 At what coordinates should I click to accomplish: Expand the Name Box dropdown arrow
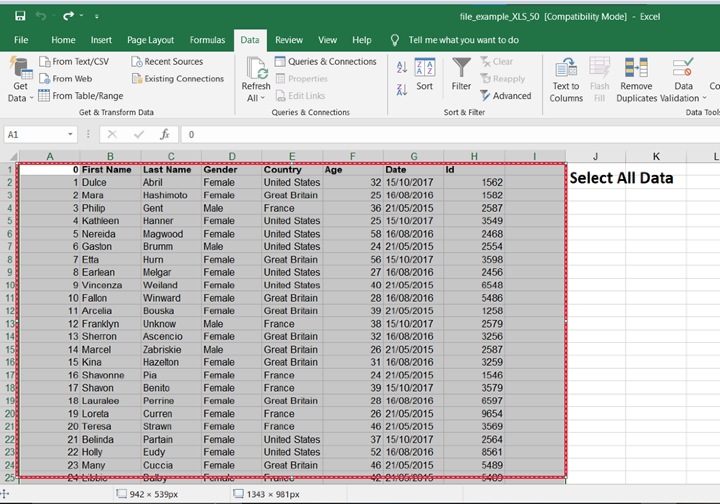71,134
